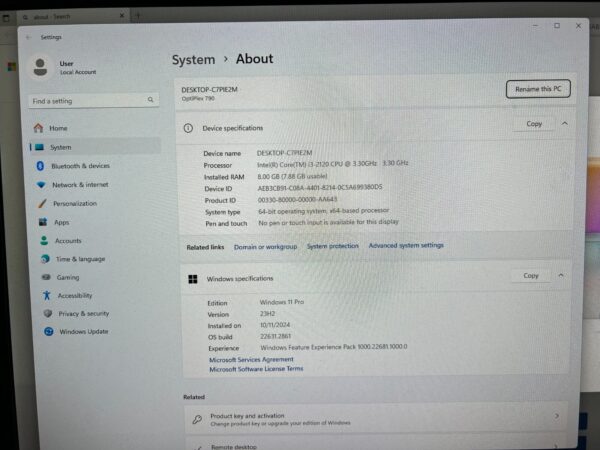Copy the Windows specifications
The image size is (600, 450).
(x=531, y=276)
